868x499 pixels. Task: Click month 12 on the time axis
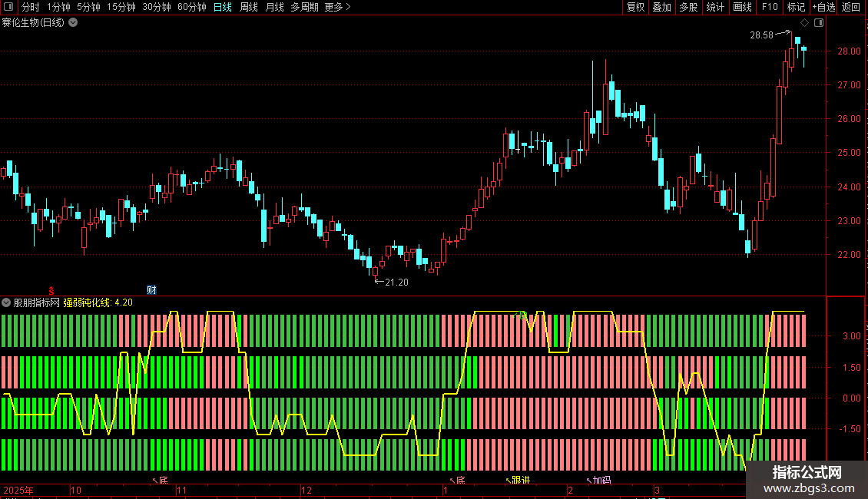(306, 490)
